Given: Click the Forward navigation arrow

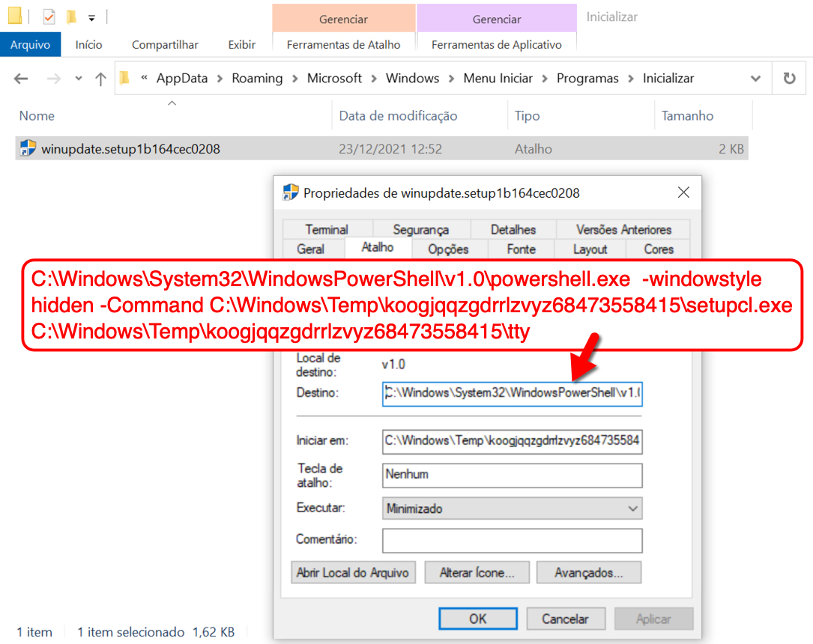Looking at the screenshot, I should point(53,79).
